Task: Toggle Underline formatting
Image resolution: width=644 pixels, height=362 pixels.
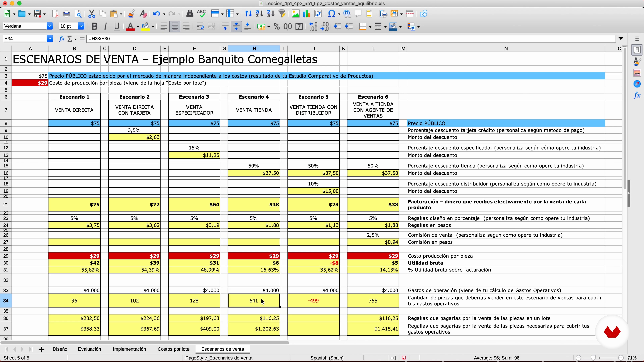Action: click(x=117, y=26)
